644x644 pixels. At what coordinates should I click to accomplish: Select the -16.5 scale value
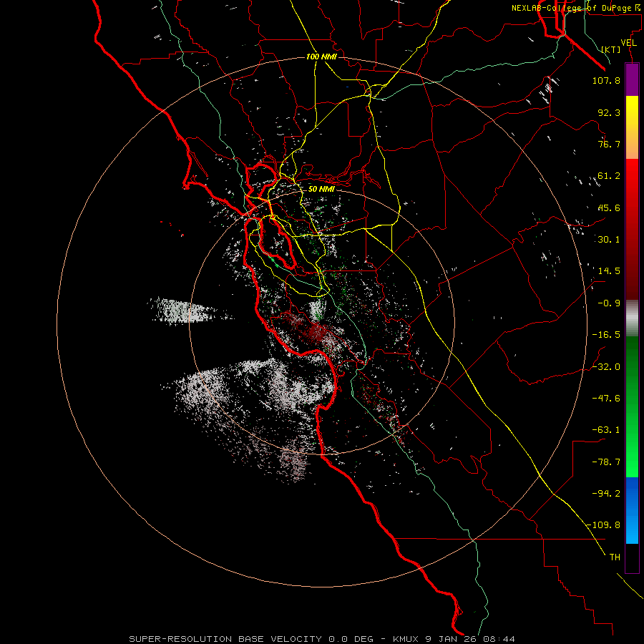(x=606, y=335)
